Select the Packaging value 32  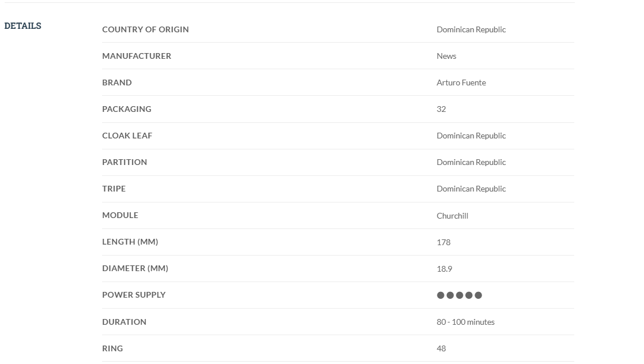coord(441,109)
